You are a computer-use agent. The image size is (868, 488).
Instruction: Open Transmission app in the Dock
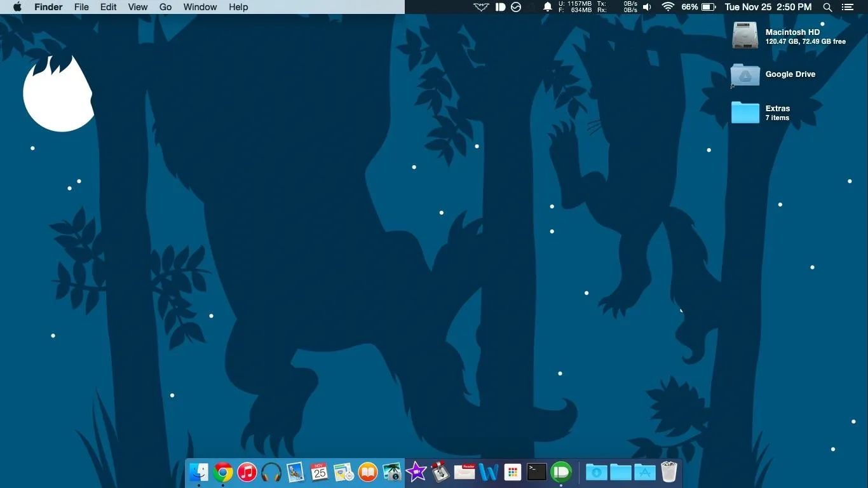pyautogui.click(x=440, y=472)
